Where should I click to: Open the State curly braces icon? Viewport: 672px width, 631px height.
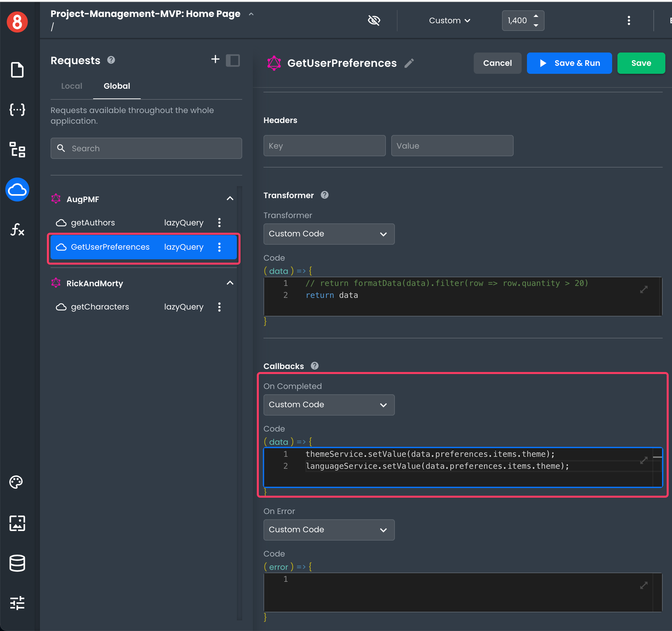pyautogui.click(x=17, y=109)
